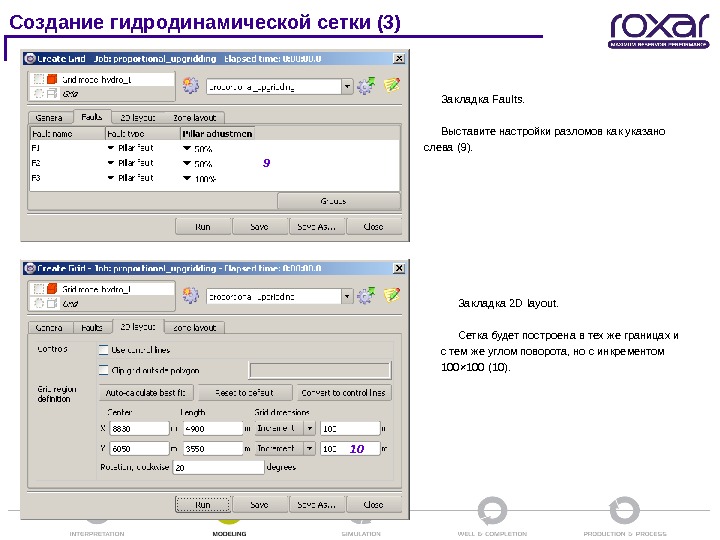Click the Grid output icon in top dialog
This screenshot has width=720, height=540.
click(52, 93)
